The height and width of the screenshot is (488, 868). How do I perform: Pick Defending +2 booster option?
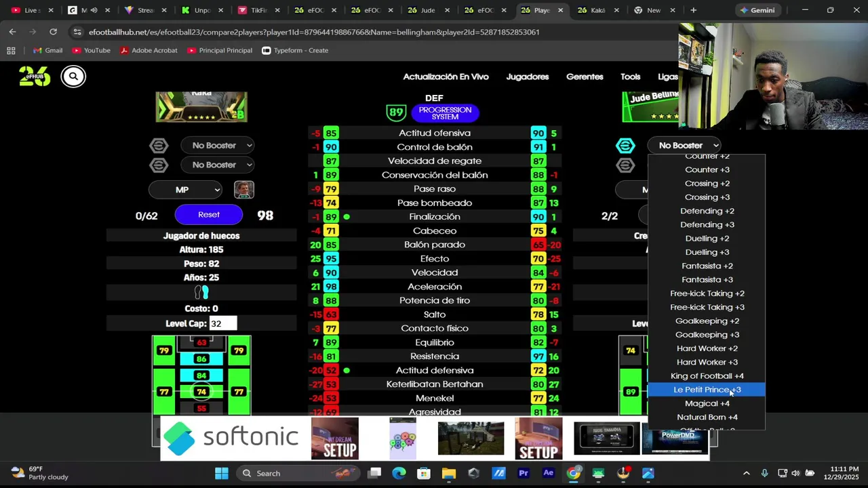coord(707,211)
